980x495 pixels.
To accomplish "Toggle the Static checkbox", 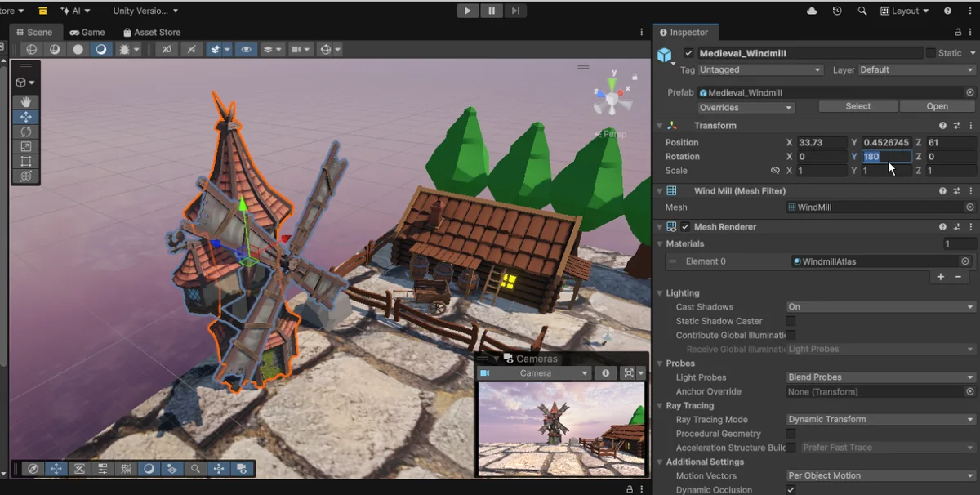I will tap(930, 53).
